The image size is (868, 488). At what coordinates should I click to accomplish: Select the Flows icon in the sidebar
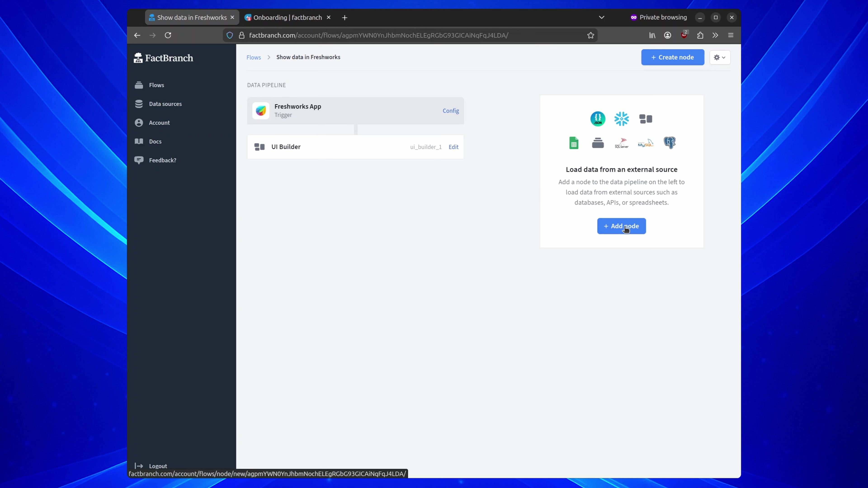pos(139,85)
